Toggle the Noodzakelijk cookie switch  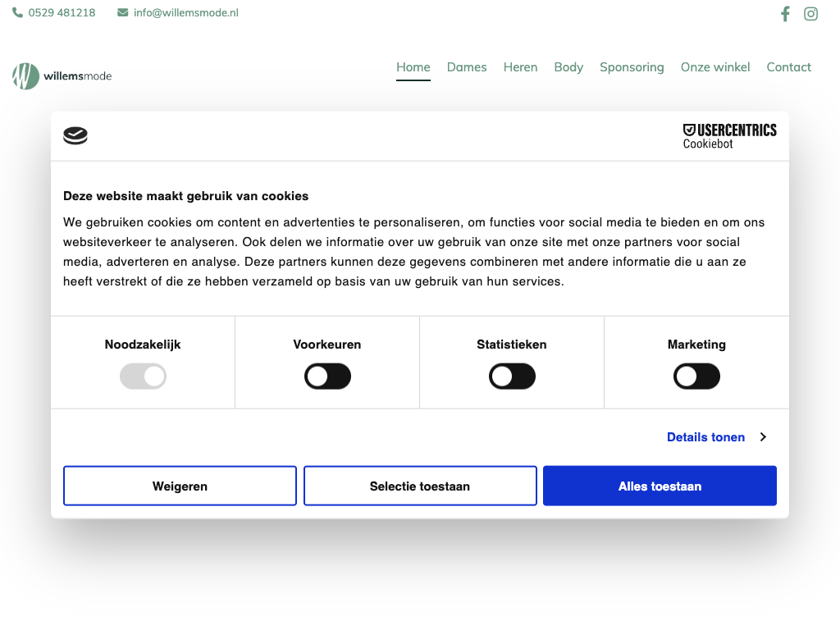[143, 377]
